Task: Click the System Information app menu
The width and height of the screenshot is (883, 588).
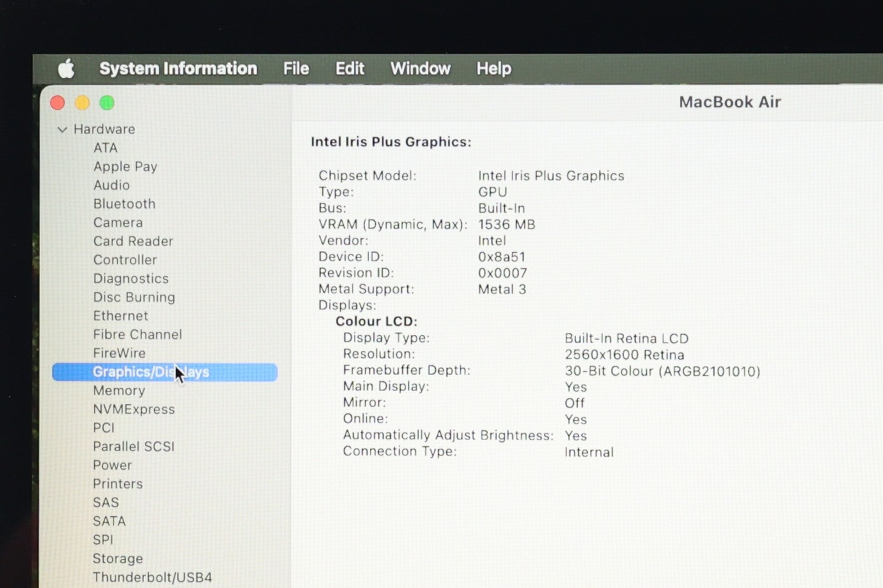Action: click(x=178, y=69)
